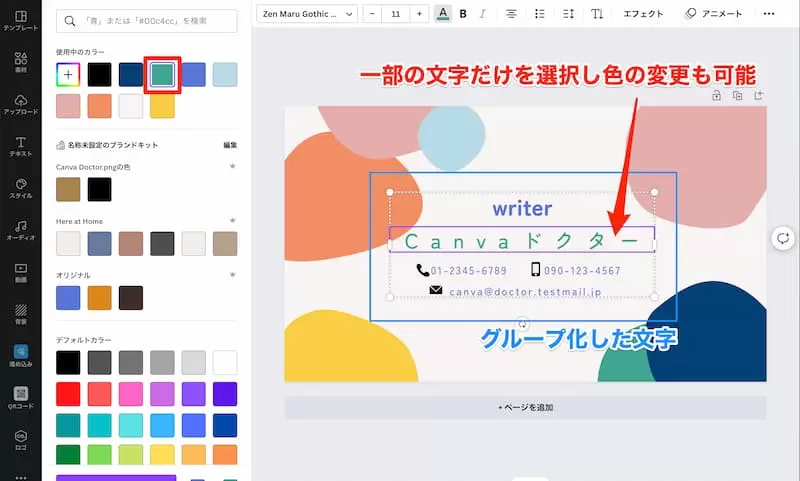Toggle bold formatting with the B button

[463, 14]
